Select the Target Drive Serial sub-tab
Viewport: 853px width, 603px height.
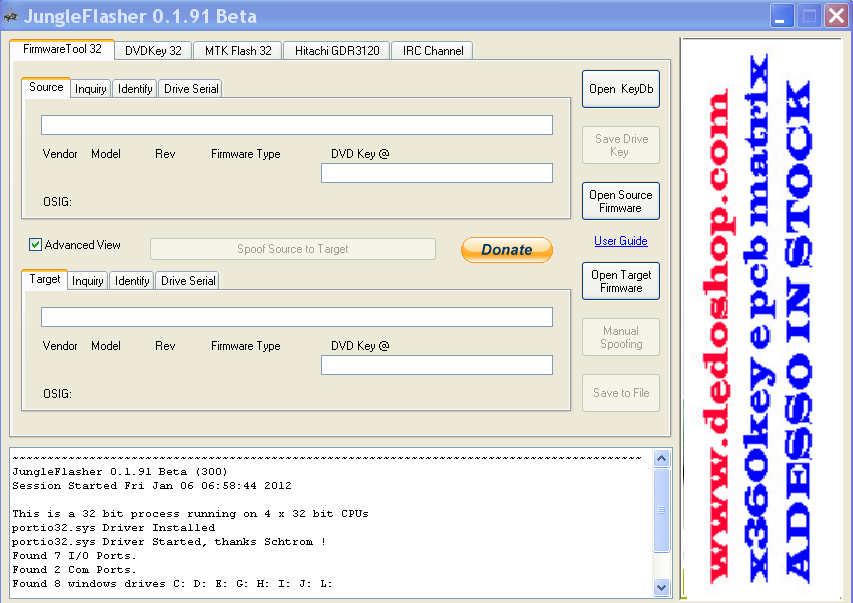tap(188, 281)
